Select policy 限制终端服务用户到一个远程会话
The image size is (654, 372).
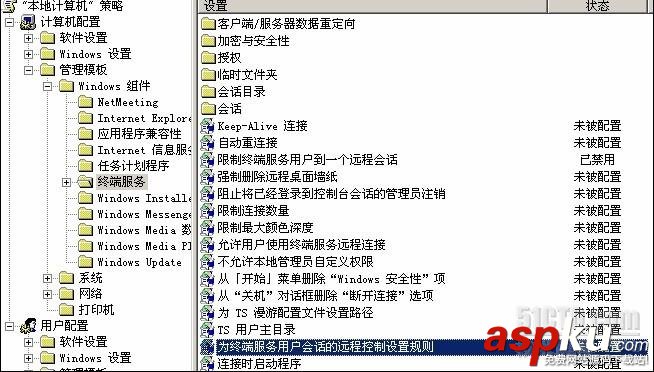point(307,160)
